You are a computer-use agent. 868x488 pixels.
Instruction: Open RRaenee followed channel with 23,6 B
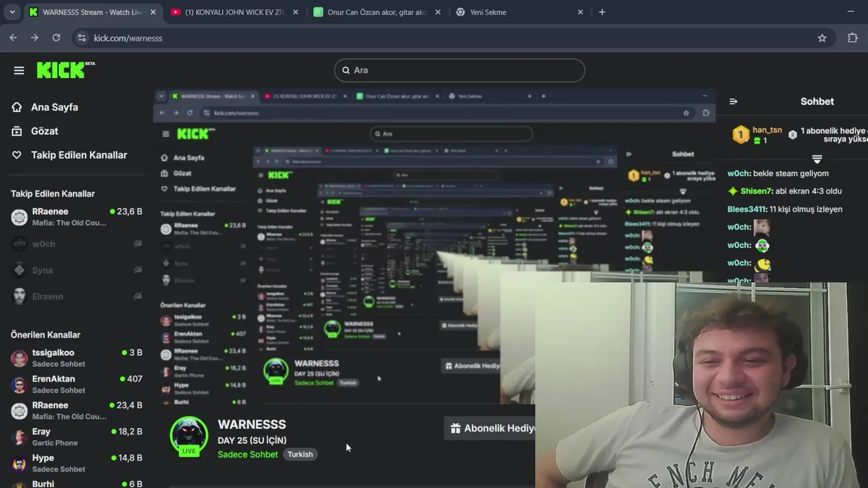click(x=77, y=217)
